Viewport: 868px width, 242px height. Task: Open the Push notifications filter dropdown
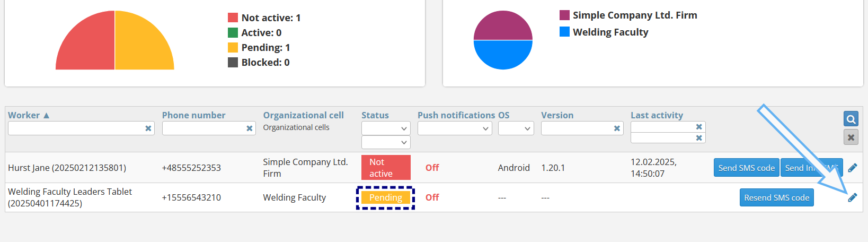pyautogui.click(x=455, y=128)
